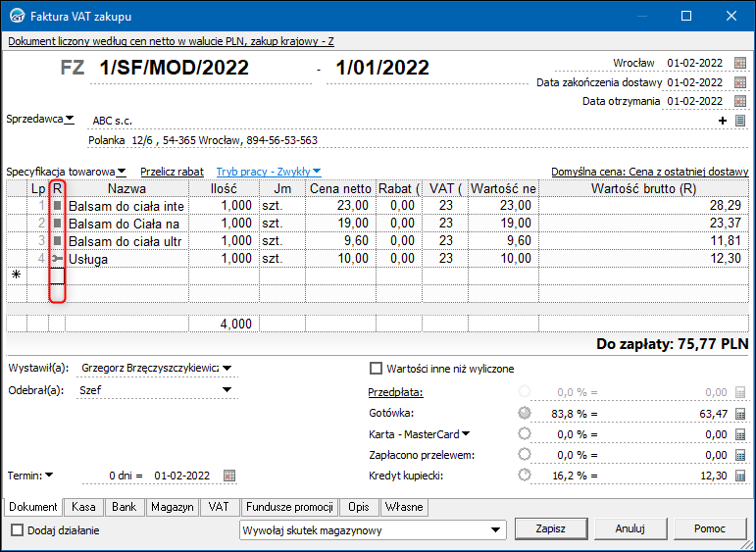Click application icon in title bar
The height and width of the screenshot is (552, 756).
[x=18, y=16]
